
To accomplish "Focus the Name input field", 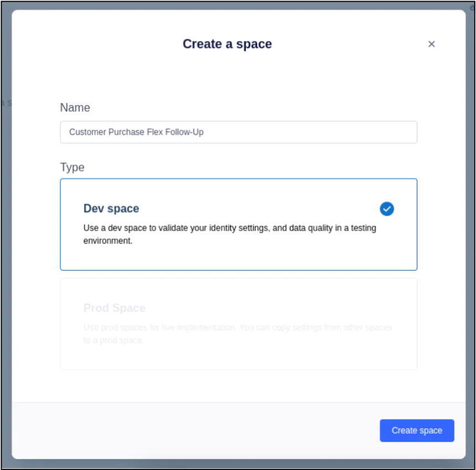I will [x=238, y=132].
